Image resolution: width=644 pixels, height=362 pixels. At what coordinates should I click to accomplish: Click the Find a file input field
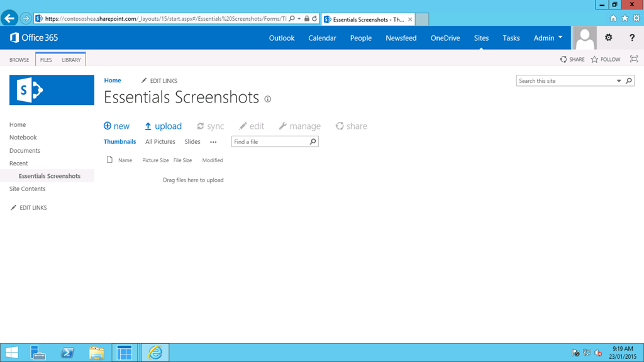click(x=270, y=142)
